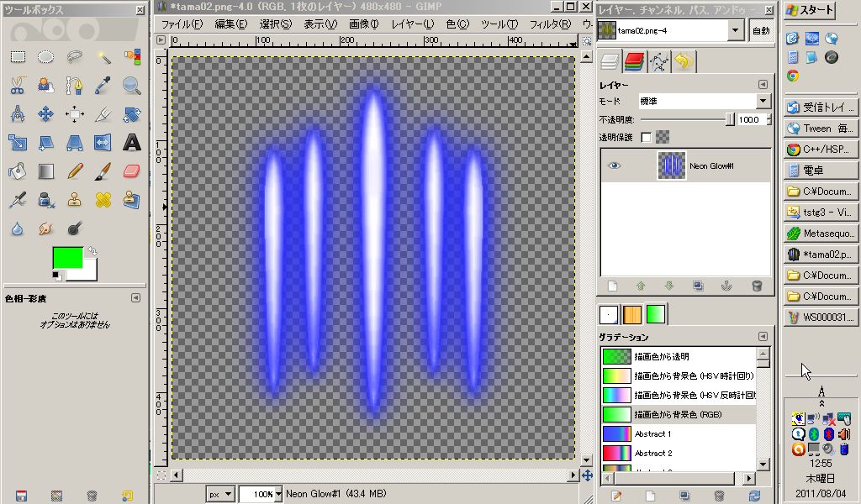Select the Eraser tool
The width and height of the screenshot is (861, 504).
[132, 171]
